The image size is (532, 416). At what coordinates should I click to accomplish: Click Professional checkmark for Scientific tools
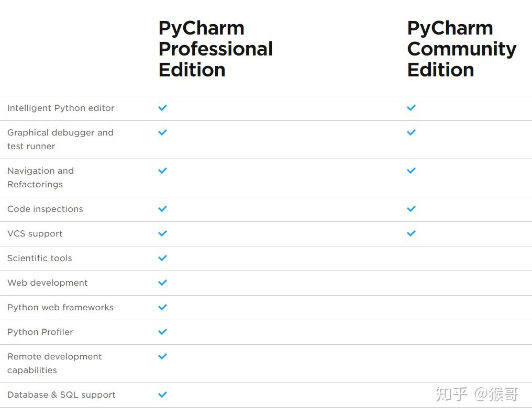[x=163, y=258]
